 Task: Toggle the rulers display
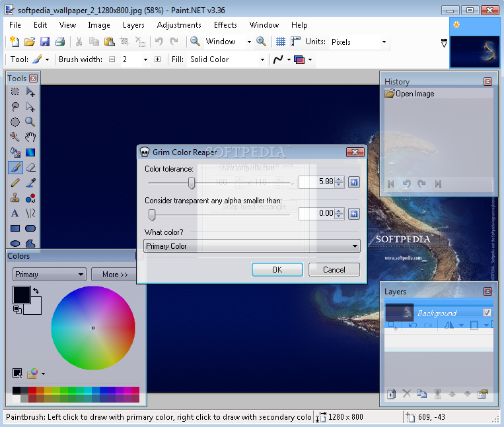pyautogui.click(x=295, y=42)
